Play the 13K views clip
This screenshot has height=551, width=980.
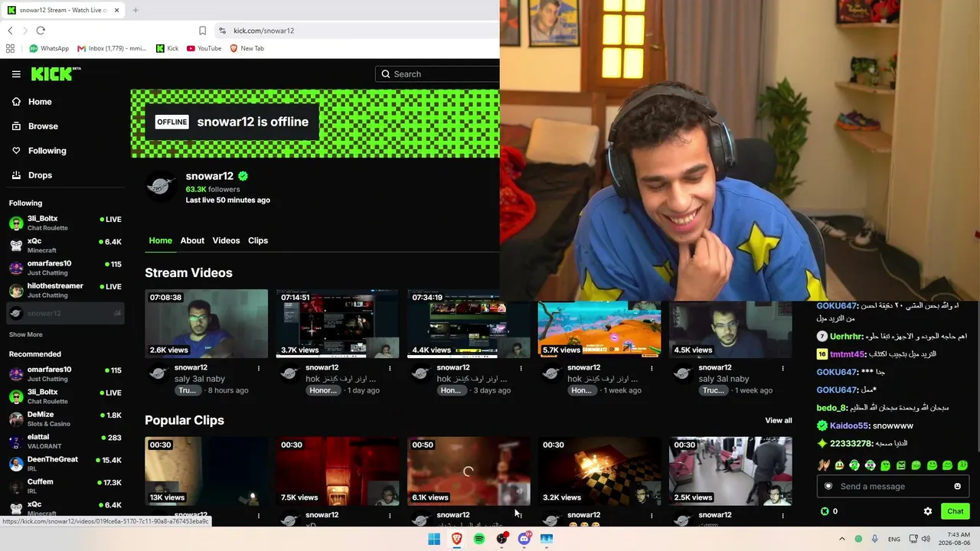(x=206, y=471)
